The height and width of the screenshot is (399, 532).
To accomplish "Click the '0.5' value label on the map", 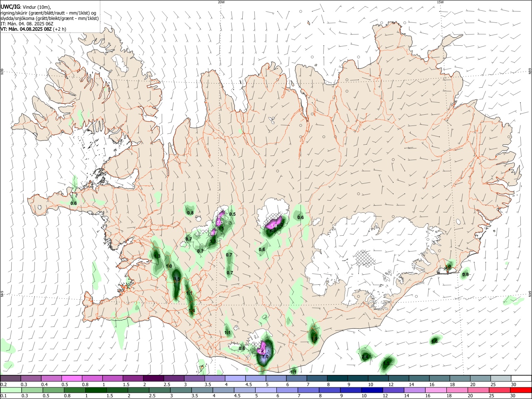I will (232, 214).
